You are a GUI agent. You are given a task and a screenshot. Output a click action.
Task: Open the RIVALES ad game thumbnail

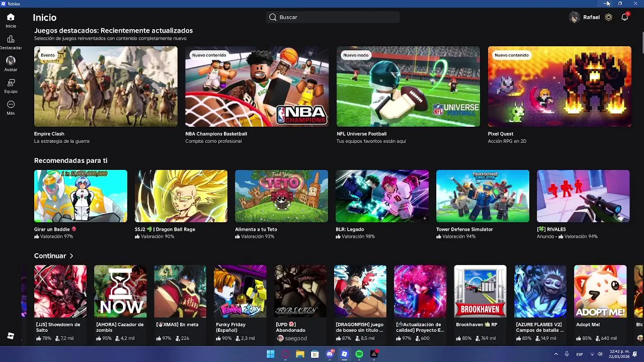[583, 196]
